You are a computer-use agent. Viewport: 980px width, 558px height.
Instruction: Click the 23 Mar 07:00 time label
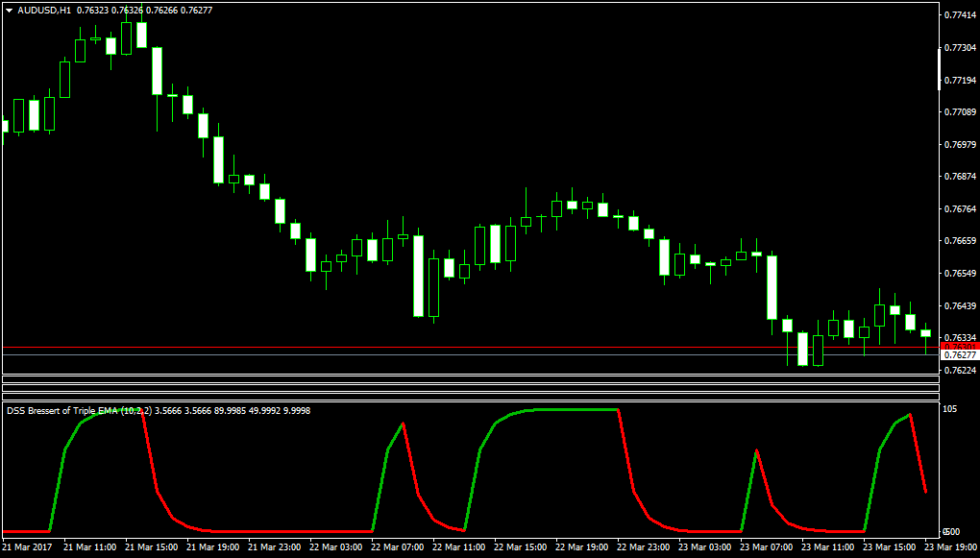[768, 546]
